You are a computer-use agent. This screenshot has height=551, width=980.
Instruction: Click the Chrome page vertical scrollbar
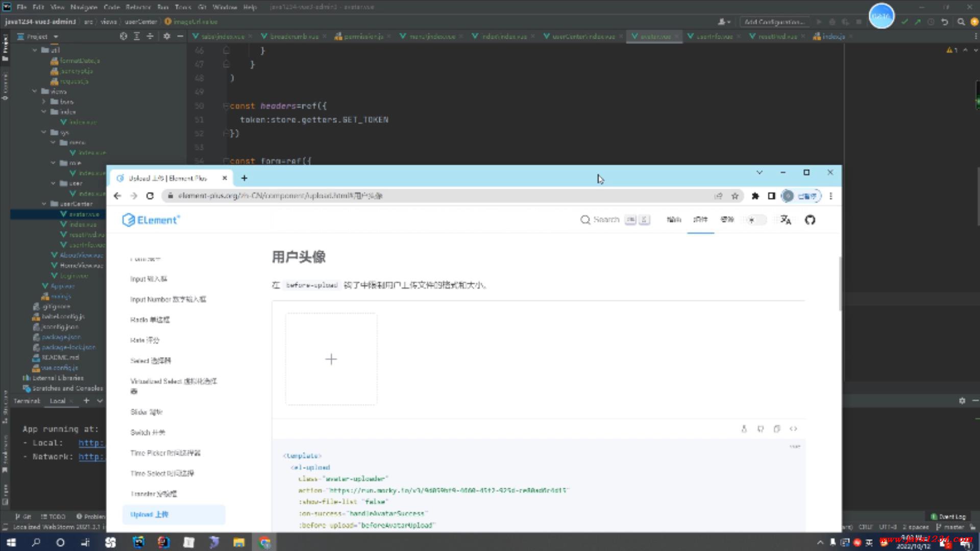tap(840, 284)
